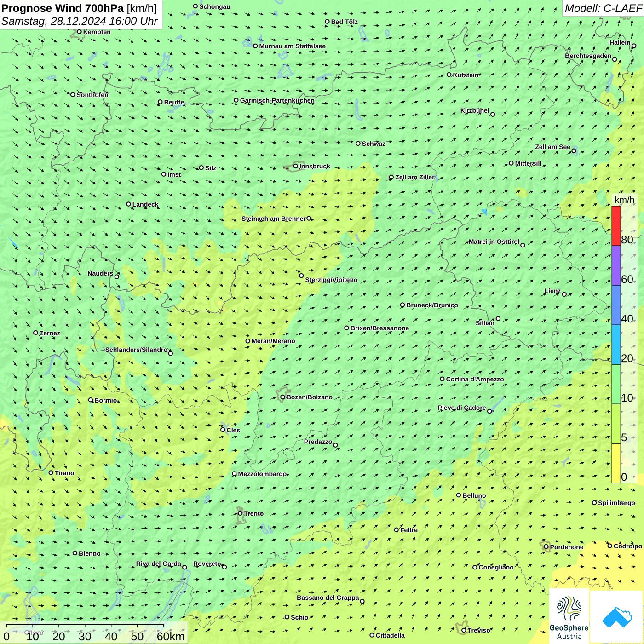Click the 'Rovereto' label
Screen dimensions: 644x644
pyautogui.click(x=207, y=563)
